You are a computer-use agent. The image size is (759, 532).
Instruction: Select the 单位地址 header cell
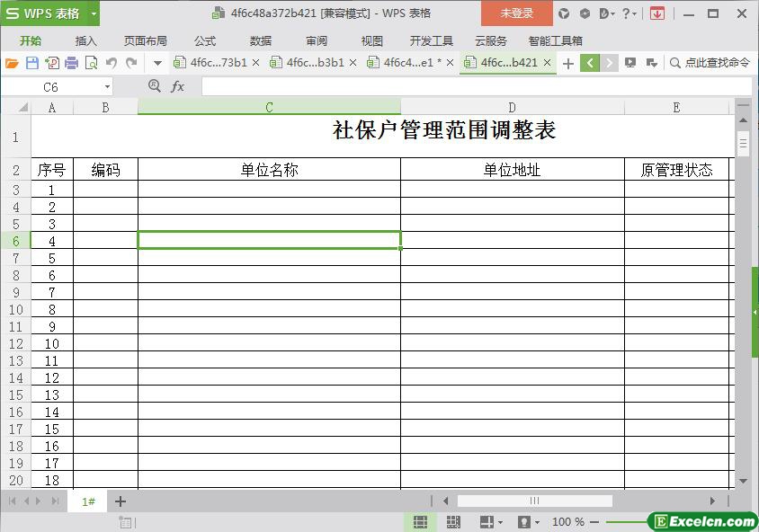coord(512,170)
